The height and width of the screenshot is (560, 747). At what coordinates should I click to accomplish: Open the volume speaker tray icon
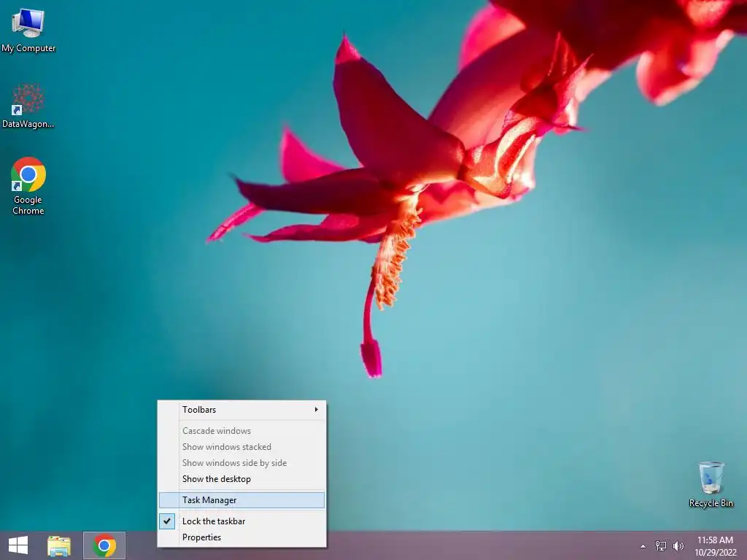678,546
